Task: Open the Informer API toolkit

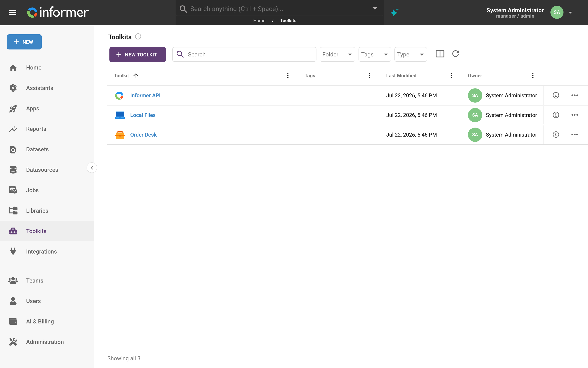Action: (x=145, y=95)
